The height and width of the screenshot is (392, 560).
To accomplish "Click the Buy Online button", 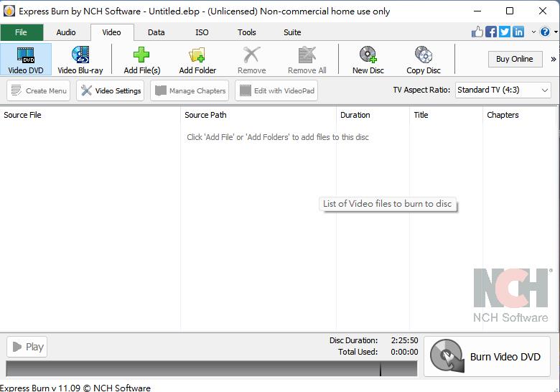I will [x=515, y=59].
